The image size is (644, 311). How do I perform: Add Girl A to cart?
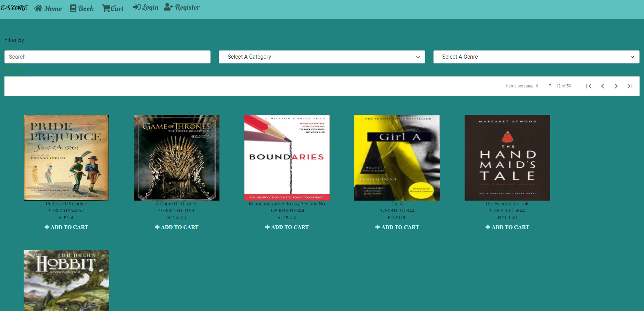pyautogui.click(x=397, y=227)
